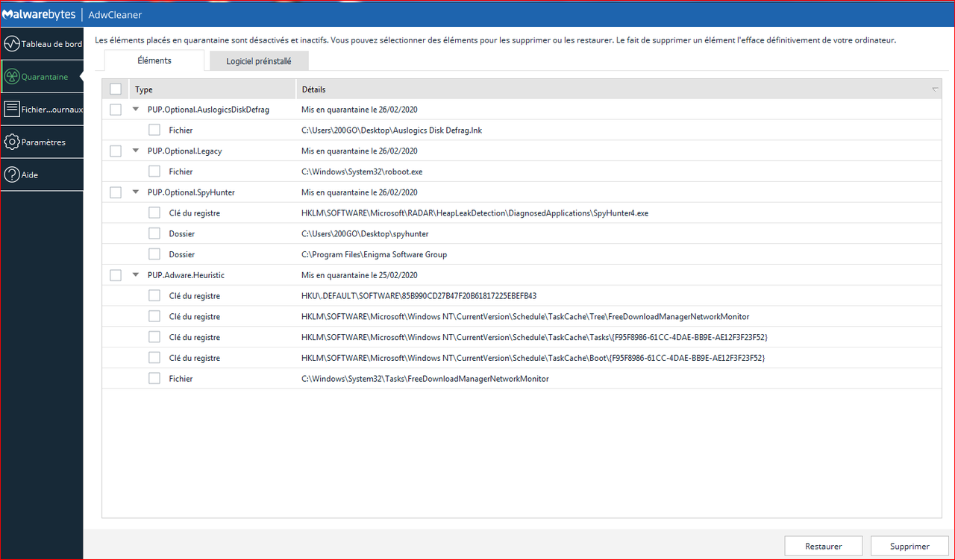Tick checkbox for Enigma Software Group folder

coord(154,254)
